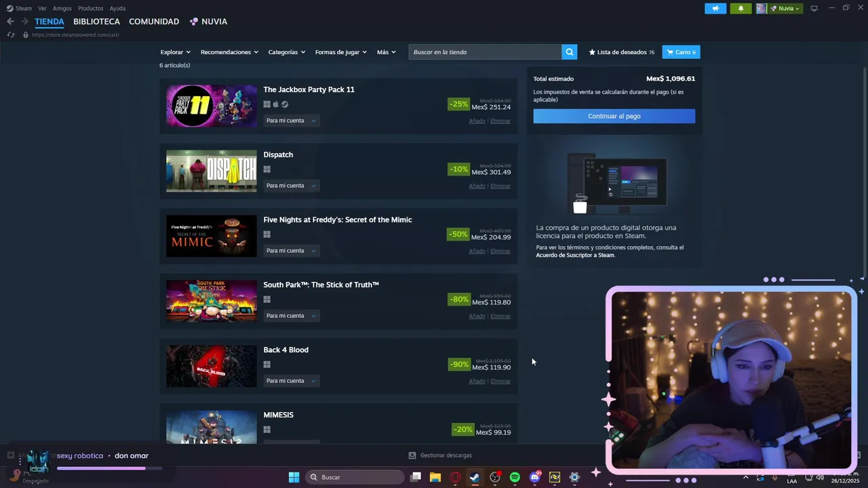Open Opera browser from the taskbar

(x=455, y=477)
